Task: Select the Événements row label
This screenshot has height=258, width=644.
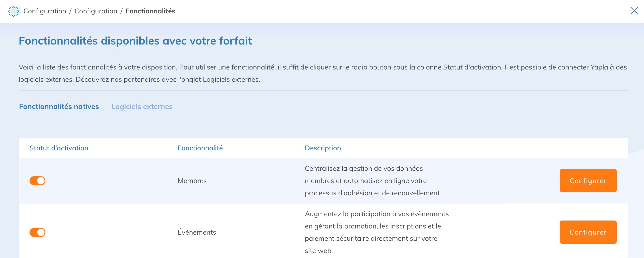Action: pyautogui.click(x=197, y=232)
